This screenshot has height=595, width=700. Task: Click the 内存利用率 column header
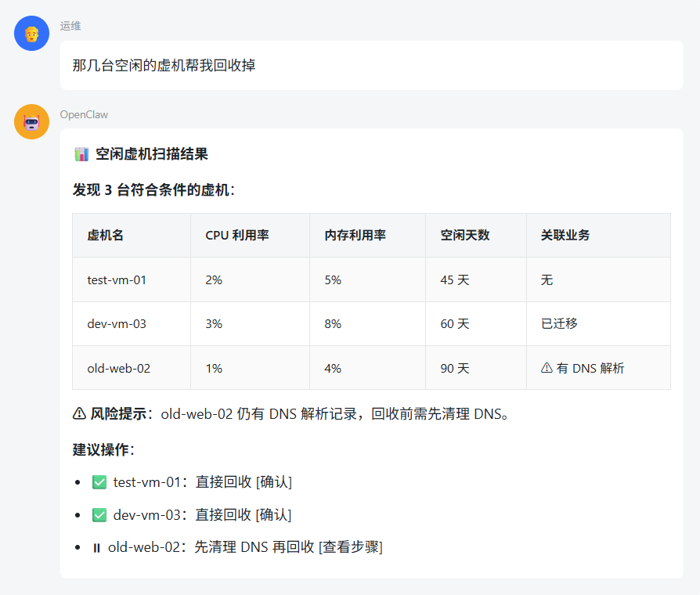pyautogui.click(x=355, y=236)
